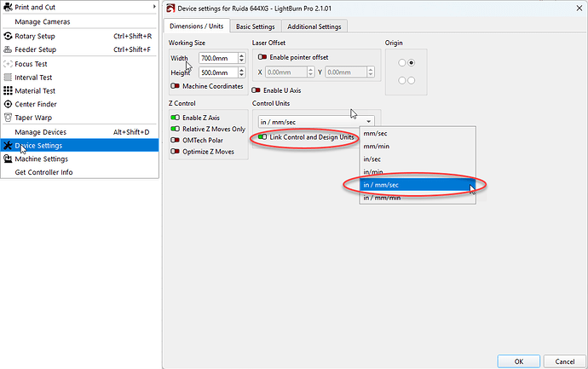Enable the OMTech Polar switch

175,140
